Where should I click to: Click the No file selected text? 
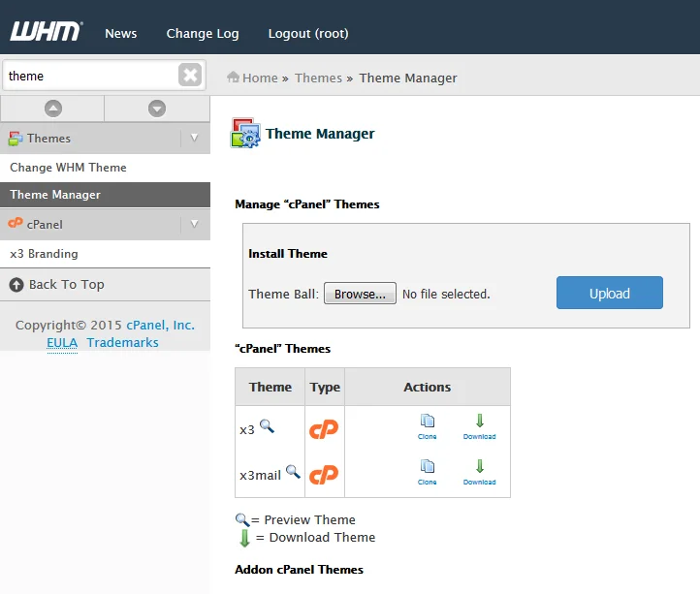coord(446,295)
